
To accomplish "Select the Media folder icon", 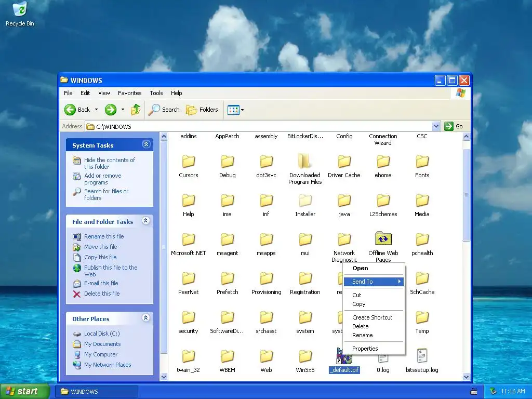I will click(x=422, y=201).
